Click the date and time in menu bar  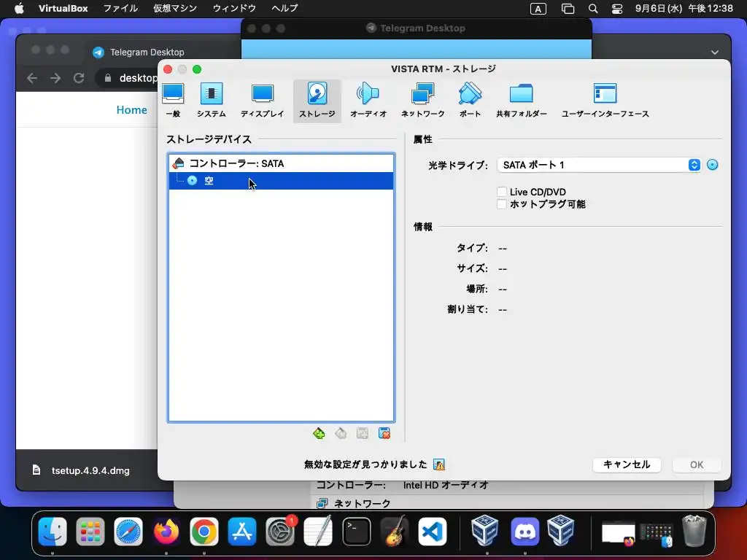684,8
